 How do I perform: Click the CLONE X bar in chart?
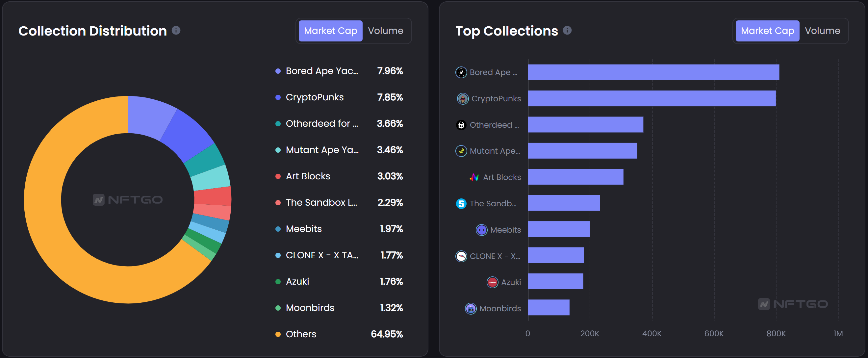pos(556,256)
